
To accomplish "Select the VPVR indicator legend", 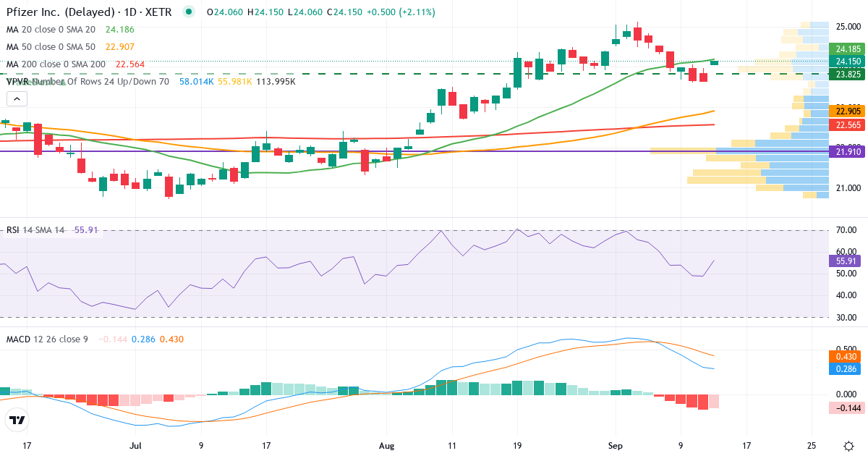I will click(88, 82).
